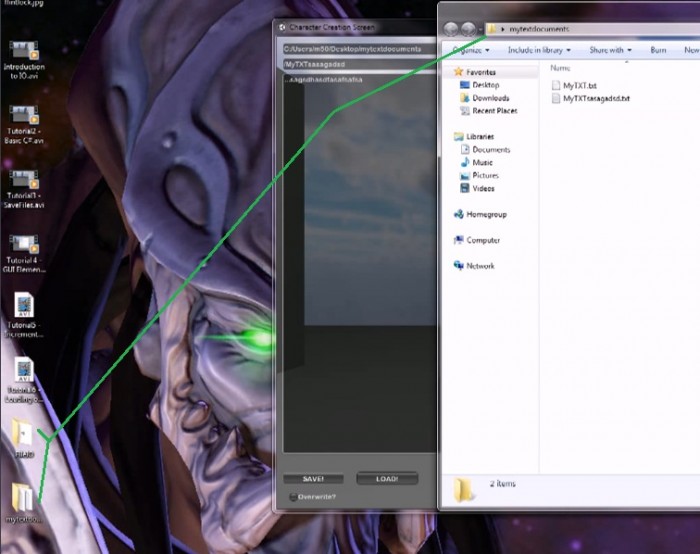Click the SAVE! button
The height and width of the screenshot is (554, 700).
[x=313, y=479]
